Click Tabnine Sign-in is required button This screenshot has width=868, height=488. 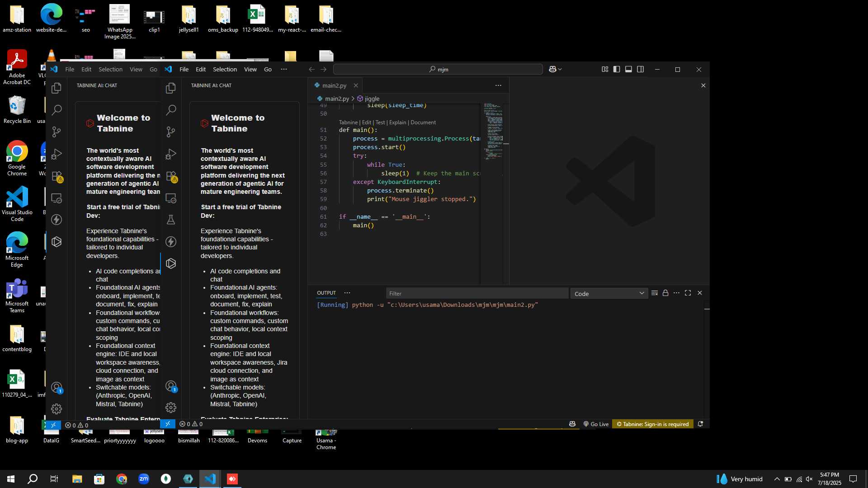click(652, 424)
